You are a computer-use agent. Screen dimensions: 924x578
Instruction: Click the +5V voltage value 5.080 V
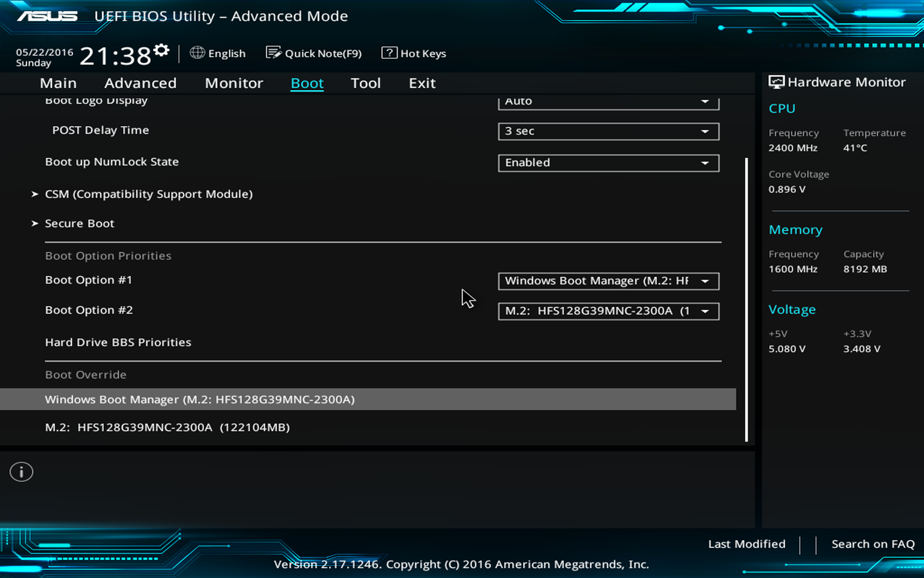[787, 348]
